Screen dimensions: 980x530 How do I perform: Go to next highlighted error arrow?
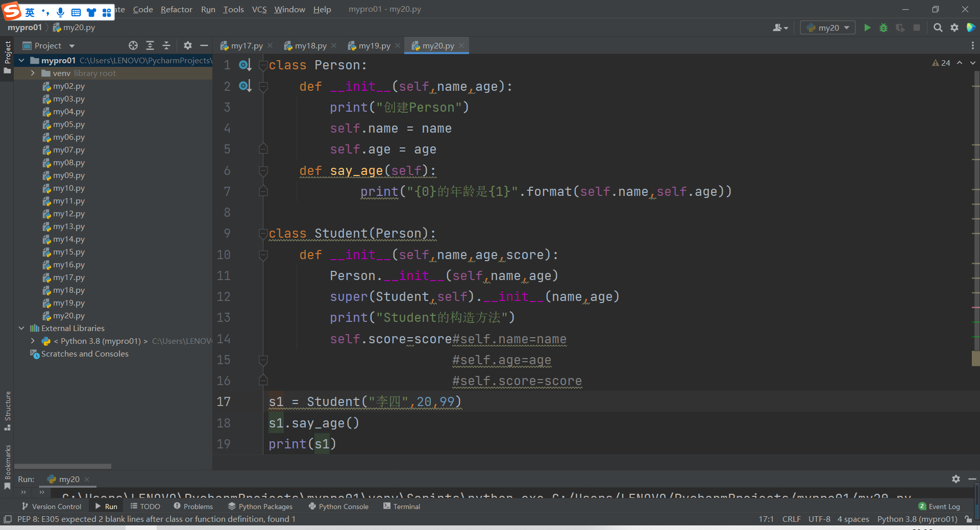pos(972,63)
